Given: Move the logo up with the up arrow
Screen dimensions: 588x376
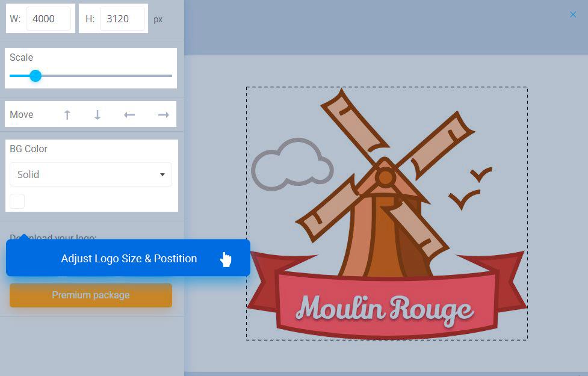Looking at the screenshot, I should [67, 115].
